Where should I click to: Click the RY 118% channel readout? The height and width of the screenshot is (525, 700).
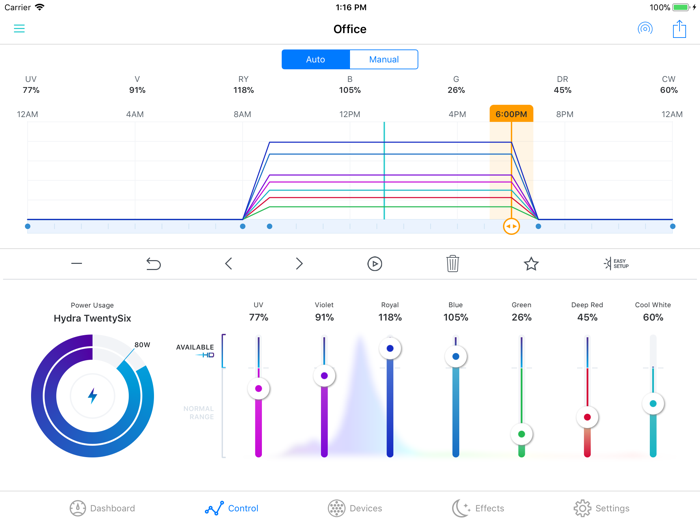[x=243, y=85]
